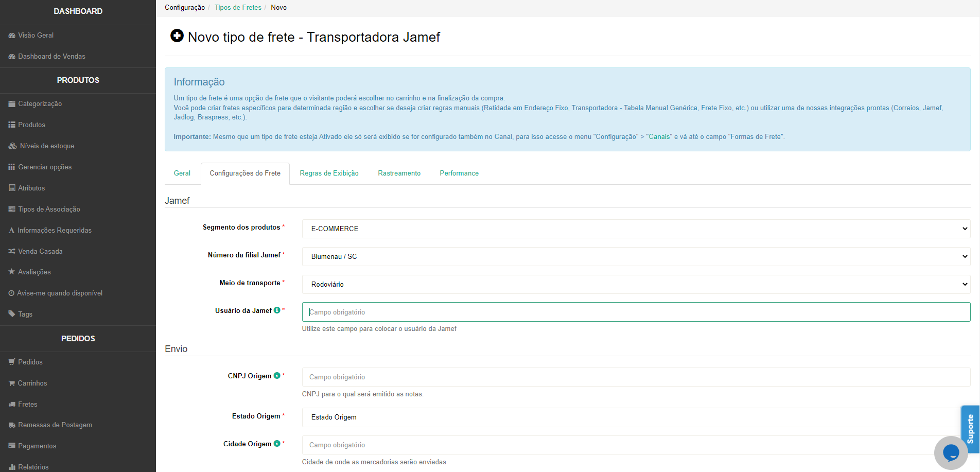Switch to the Geral tab

182,173
